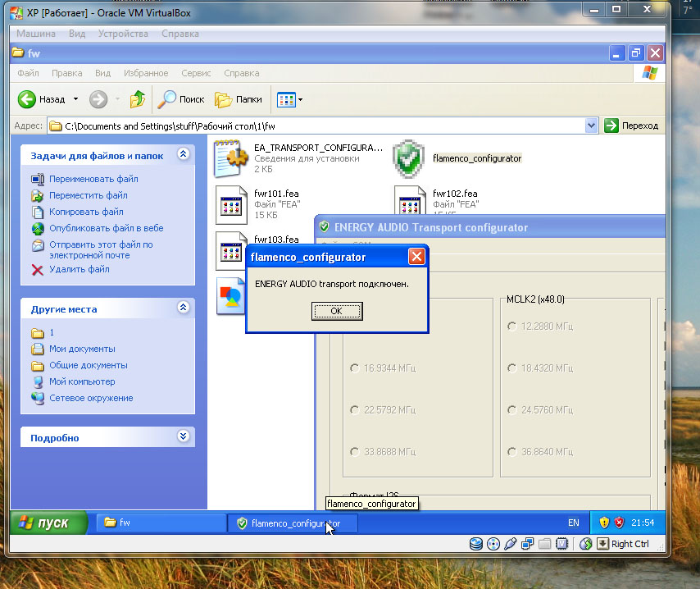Image resolution: width=700 pixels, height=589 pixels.
Task: Click the green Up folder icon
Action: [x=138, y=99]
